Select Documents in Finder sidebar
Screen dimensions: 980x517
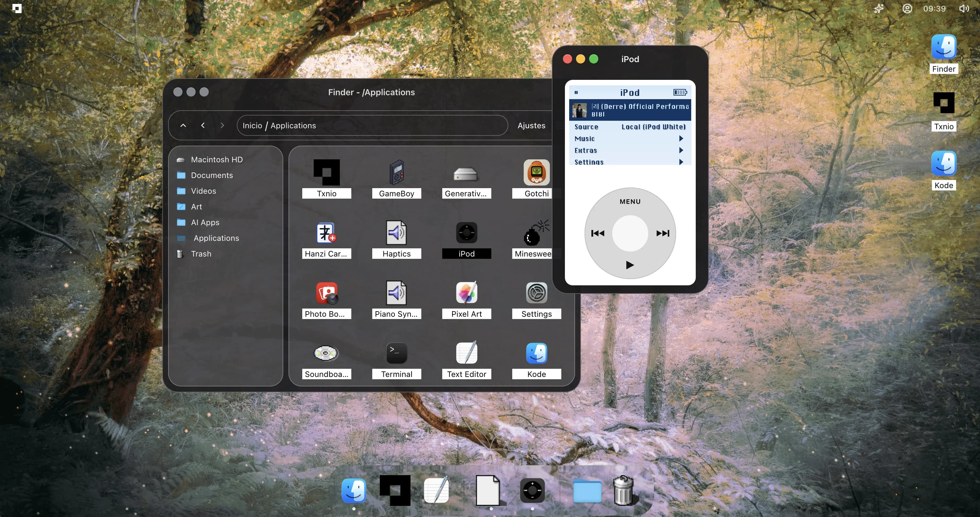point(225,175)
